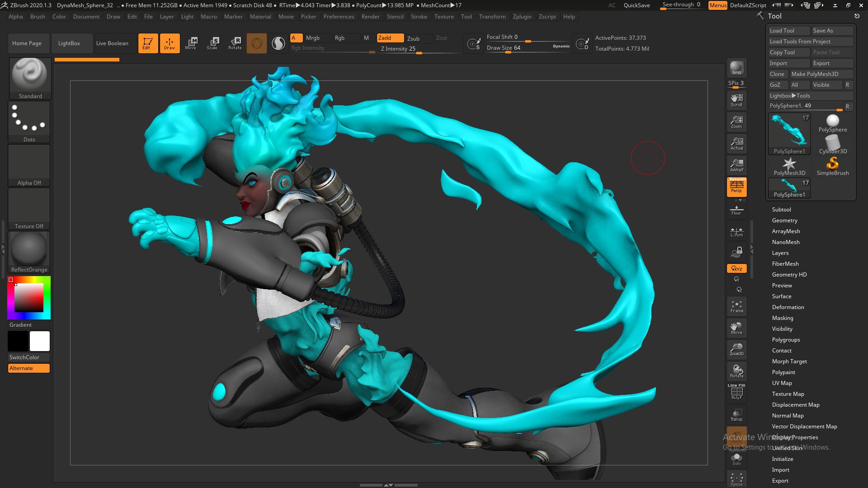This screenshot has width=868, height=488.
Task: Click the AAHalf view icon
Action: tap(736, 165)
